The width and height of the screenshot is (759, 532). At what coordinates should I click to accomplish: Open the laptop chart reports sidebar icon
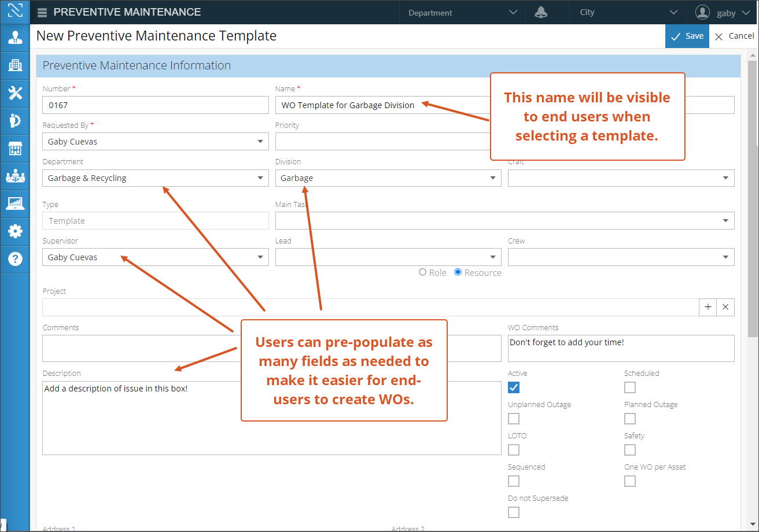(15, 204)
